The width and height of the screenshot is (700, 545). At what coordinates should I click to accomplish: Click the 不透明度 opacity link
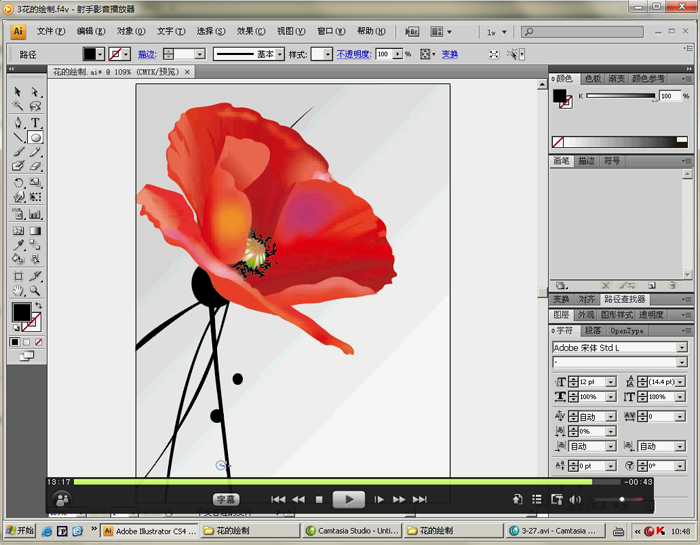354,54
